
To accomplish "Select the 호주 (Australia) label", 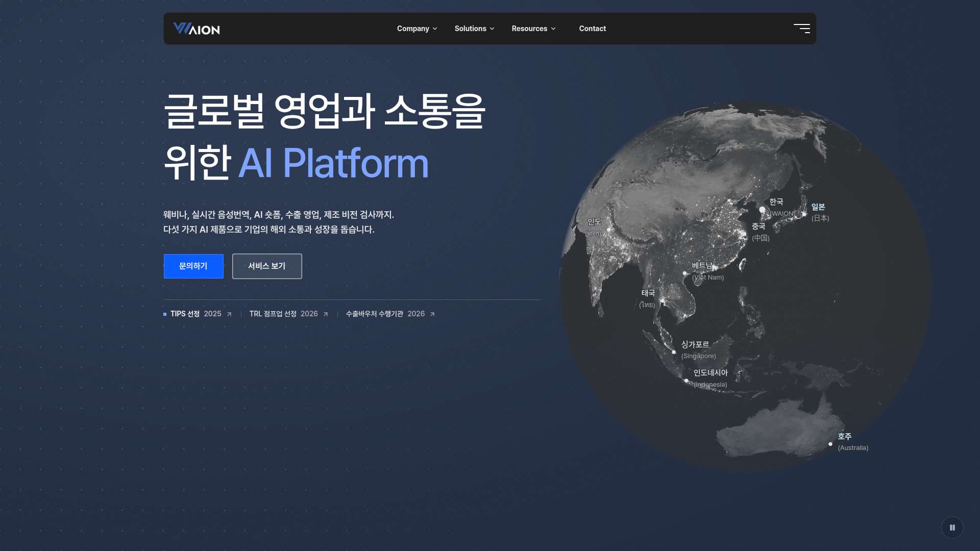I will (853, 442).
